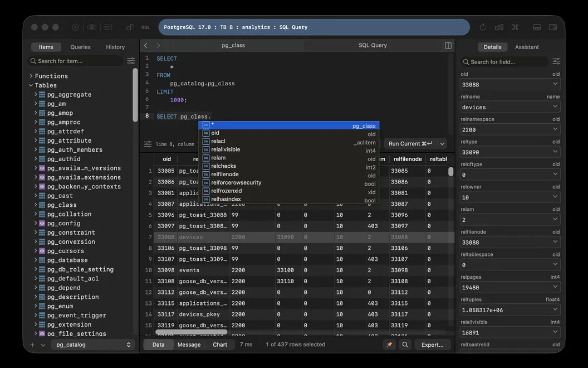Click the cancel circle icon in toolbar
588x368 pixels.
pyautogui.click(x=75, y=27)
